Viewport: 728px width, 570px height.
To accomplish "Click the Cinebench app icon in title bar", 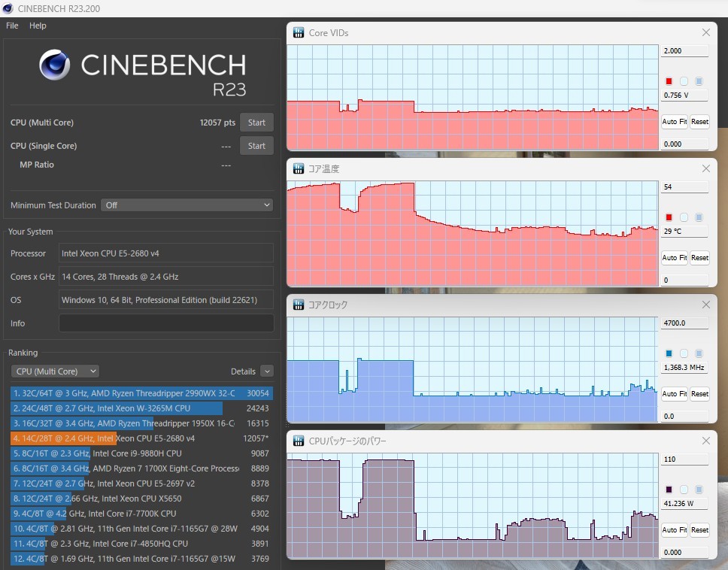I will (8, 8).
